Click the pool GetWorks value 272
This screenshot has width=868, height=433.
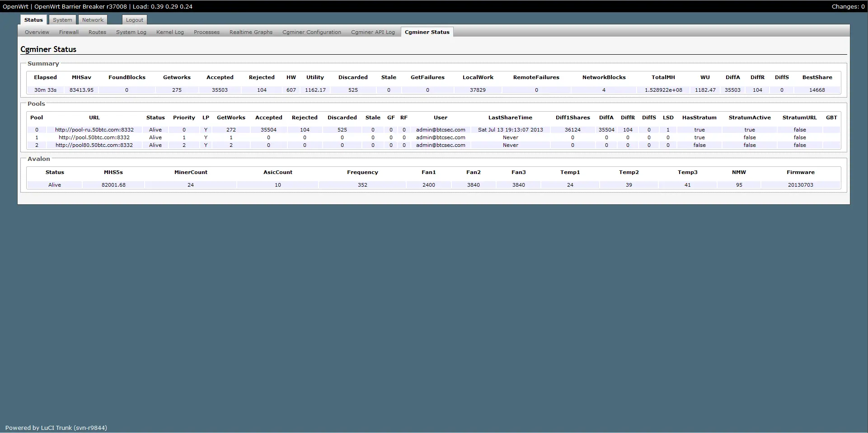[231, 130]
